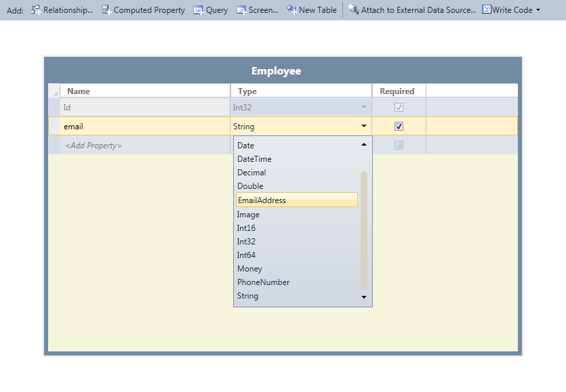Click the scroll-up arrow in the type list

coord(363,144)
